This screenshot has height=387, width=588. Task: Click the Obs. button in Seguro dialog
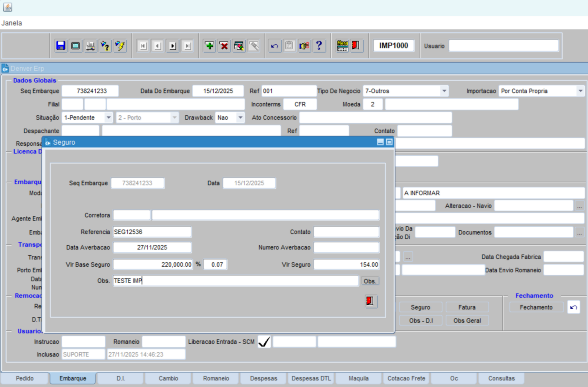pos(370,281)
